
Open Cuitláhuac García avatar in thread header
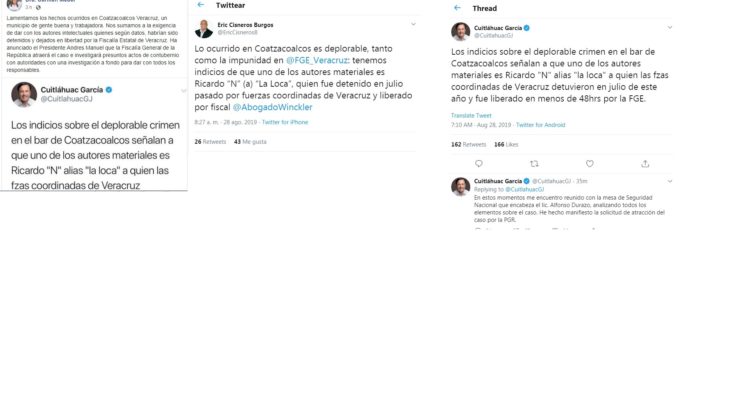pos(461,32)
